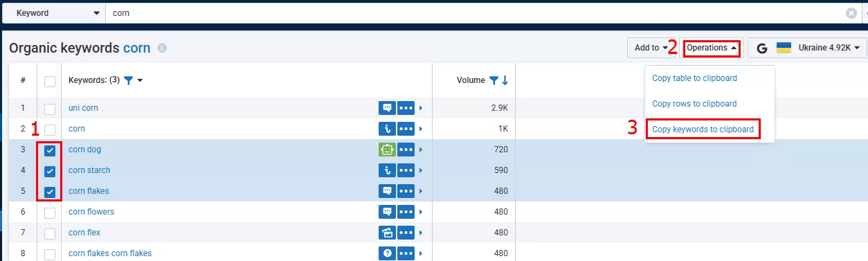Click info feature icon for corn row
Image resolution: width=868 pixels, height=261 pixels.
pos(387,129)
